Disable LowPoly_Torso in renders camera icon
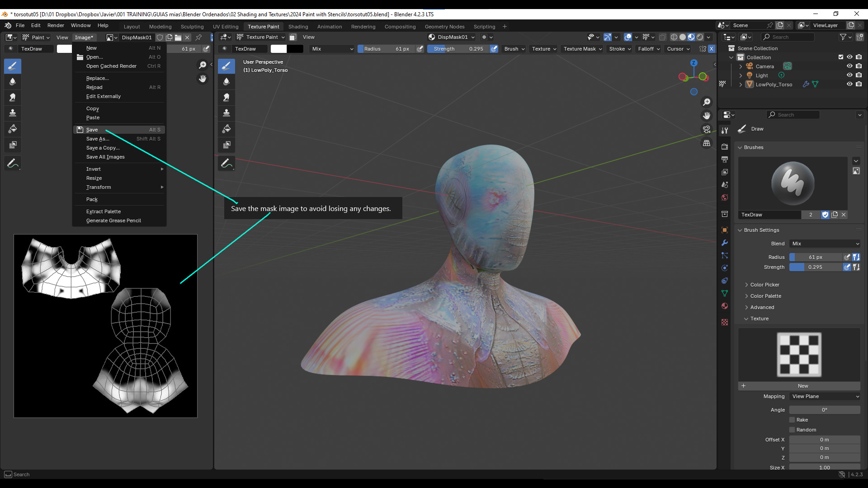868x488 pixels. pyautogui.click(x=859, y=84)
